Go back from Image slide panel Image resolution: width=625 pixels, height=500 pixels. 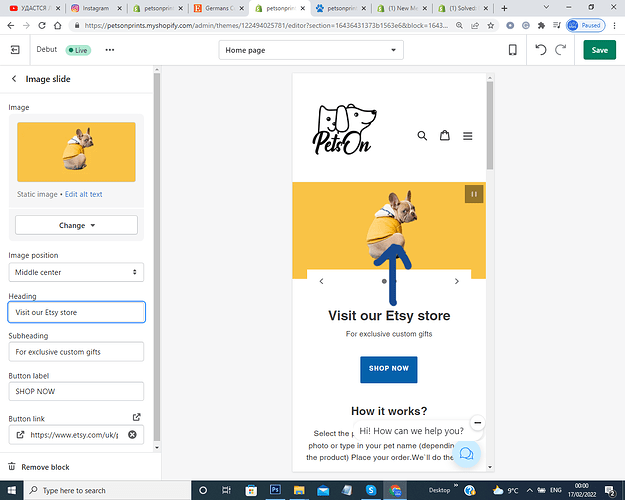click(x=14, y=79)
